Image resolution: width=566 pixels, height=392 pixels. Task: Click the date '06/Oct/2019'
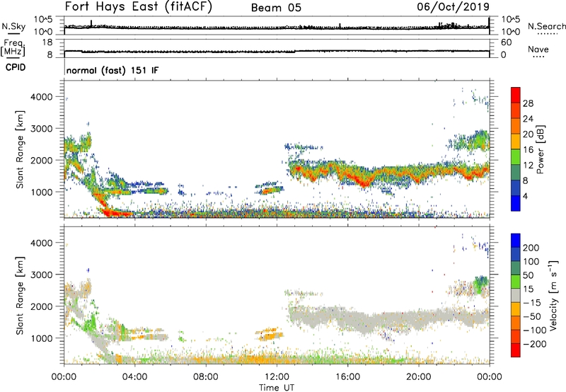(454, 6)
